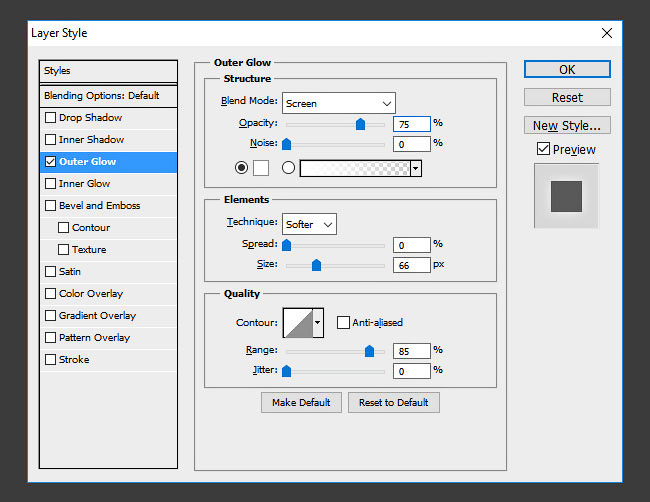Uncheck the Preview checkbox
Image resolution: width=650 pixels, height=502 pixels.
coord(543,149)
